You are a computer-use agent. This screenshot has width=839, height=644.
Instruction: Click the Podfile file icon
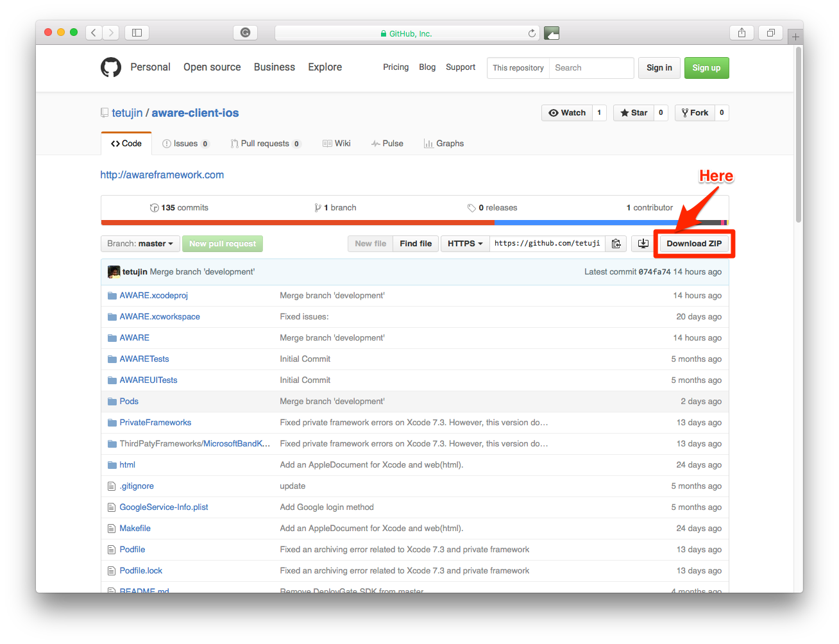pyautogui.click(x=112, y=550)
